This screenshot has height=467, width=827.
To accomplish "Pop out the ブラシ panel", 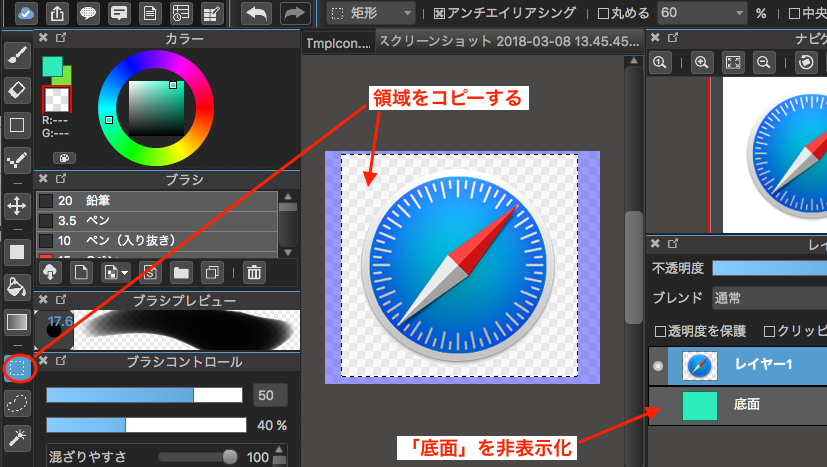I will (x=61, y=178).
